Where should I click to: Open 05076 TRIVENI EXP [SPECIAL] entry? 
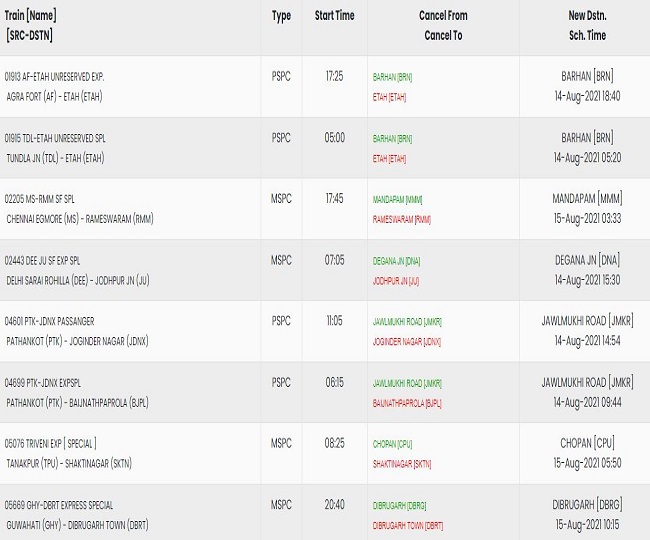point(51,443)
